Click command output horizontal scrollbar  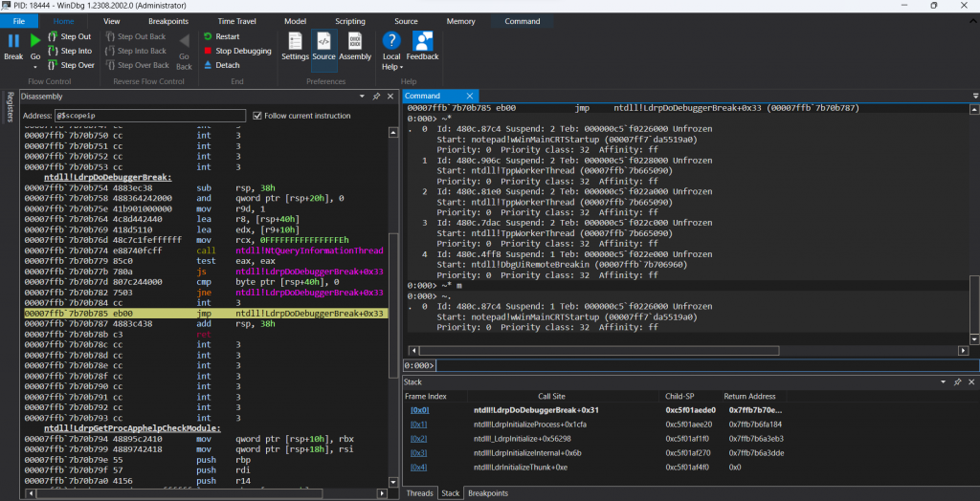coord(599,351)
